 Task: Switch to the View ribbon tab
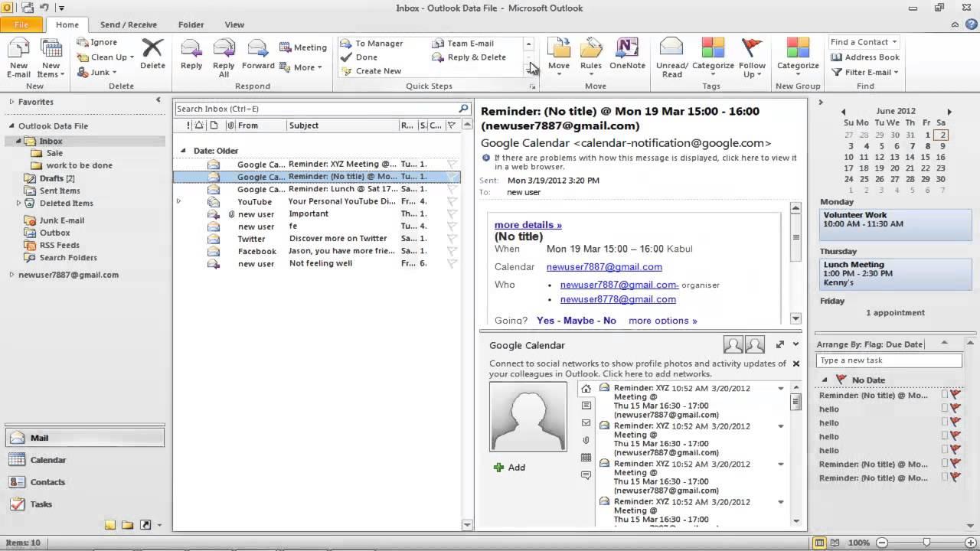tap(234, 24)
